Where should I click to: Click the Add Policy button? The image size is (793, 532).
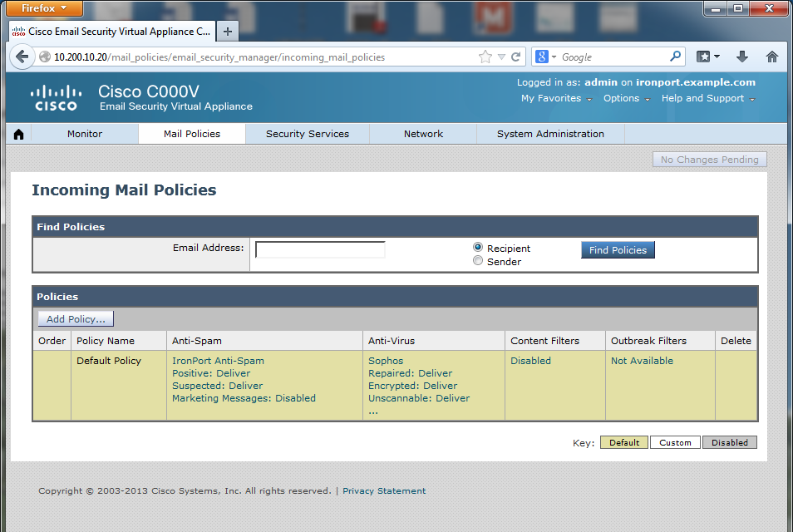pyautogui.click(x=76, y=319)
